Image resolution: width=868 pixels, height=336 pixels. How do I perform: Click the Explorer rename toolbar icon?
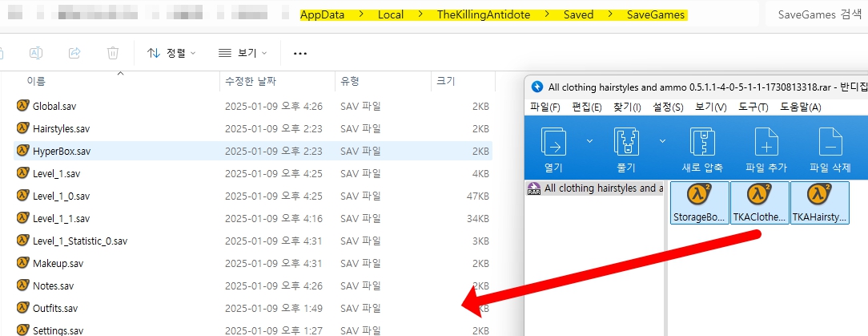(36, 53)
